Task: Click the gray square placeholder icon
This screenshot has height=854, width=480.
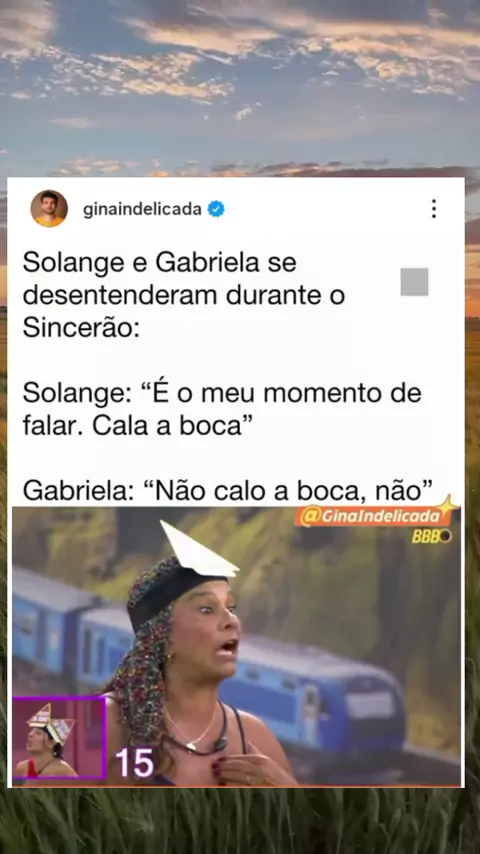Action: coord(414,282)
